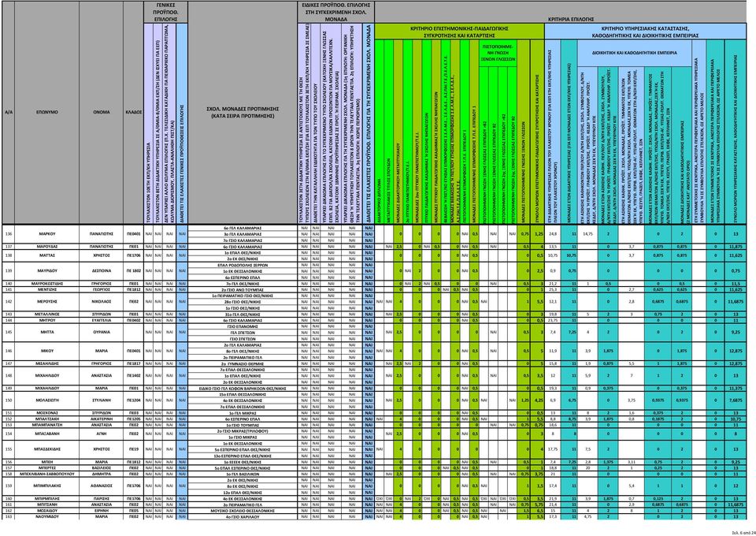Click the 'ΟΝΟΜΑ' column header

pyautogui.click(x=102, y=112)
